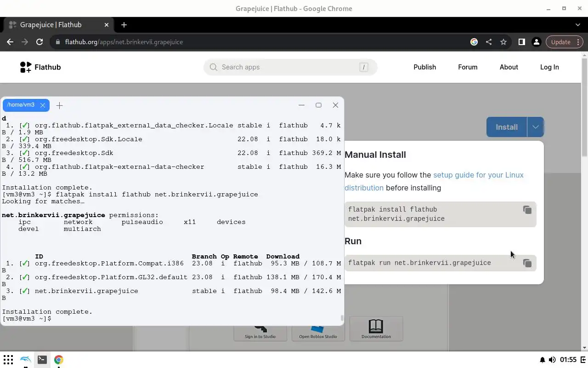
Task: Expand the Install dropdown arrow
Action: pos(535,127)
